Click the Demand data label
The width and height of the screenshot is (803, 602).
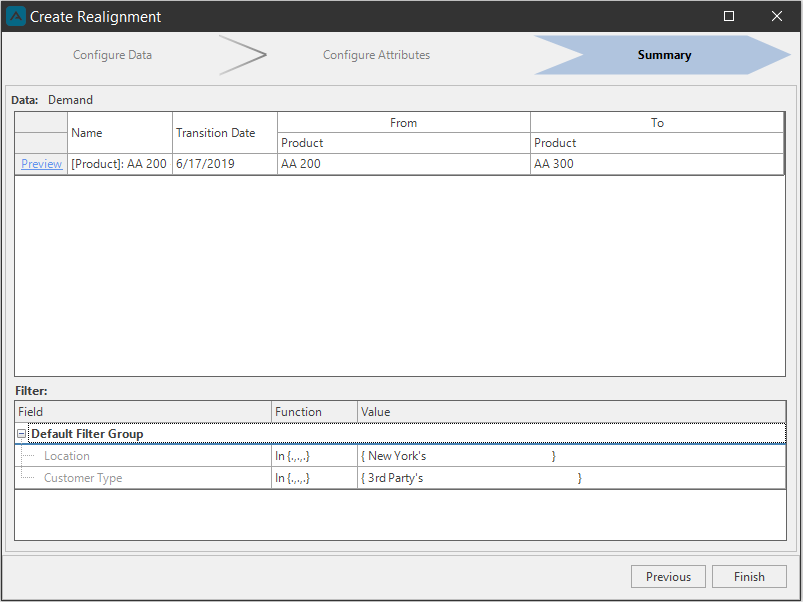70,100
